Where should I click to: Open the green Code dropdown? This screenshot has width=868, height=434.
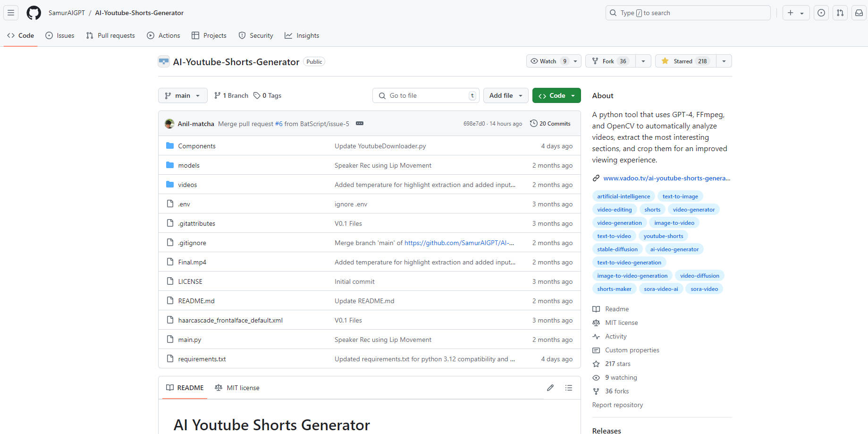point(556,95)
